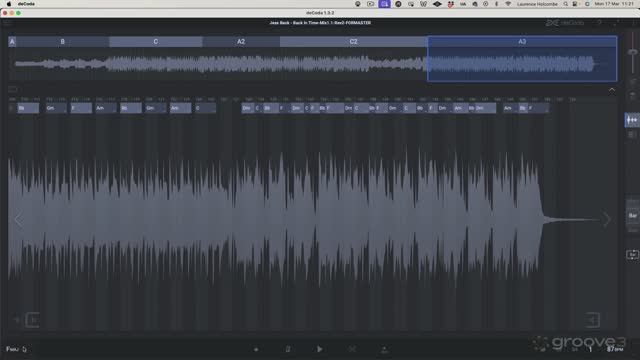Select the A section tab

(12, 42)
